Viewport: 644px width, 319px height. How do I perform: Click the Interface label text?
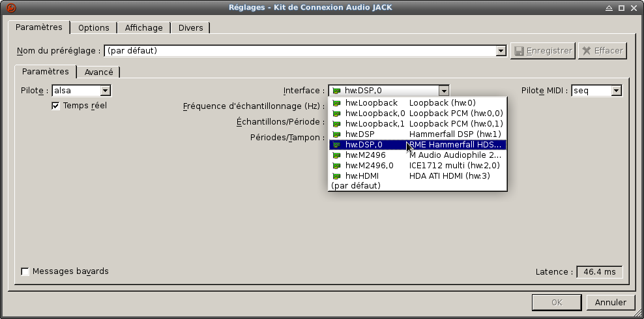click(304, 91)
